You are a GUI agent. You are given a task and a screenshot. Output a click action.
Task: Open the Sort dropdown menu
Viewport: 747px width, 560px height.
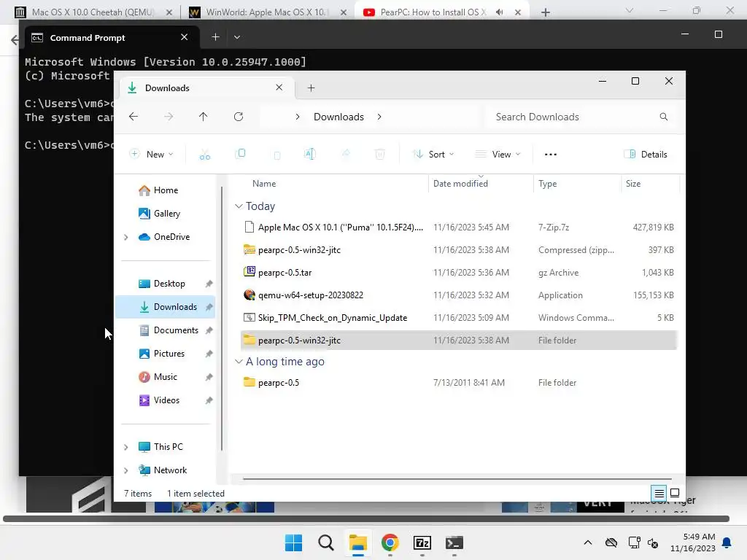pyautogui.click(x=434, y=155)
